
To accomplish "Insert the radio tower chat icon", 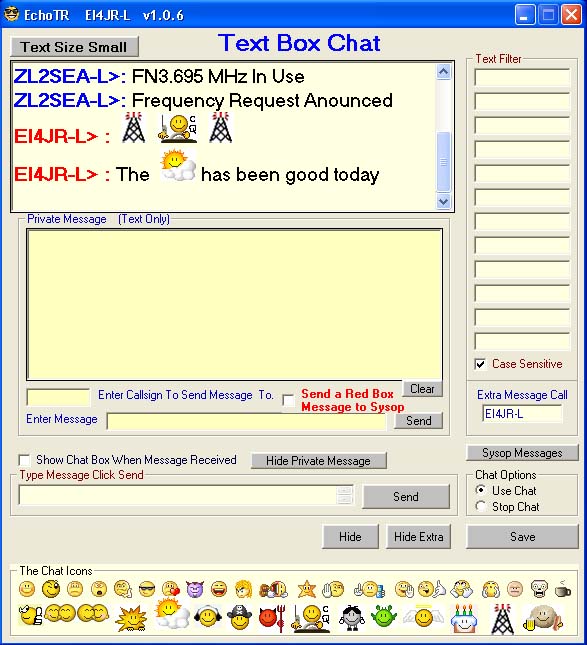I will click(x=502, y=618).
